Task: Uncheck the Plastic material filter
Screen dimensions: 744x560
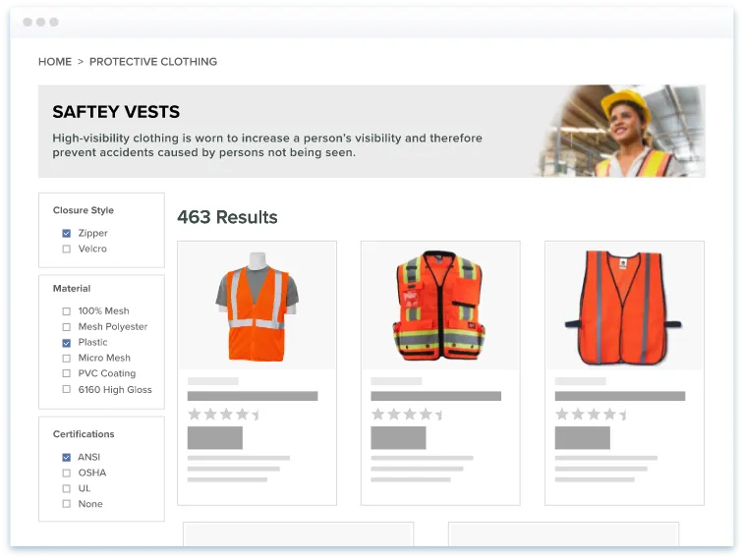Action: coord(67,342)
